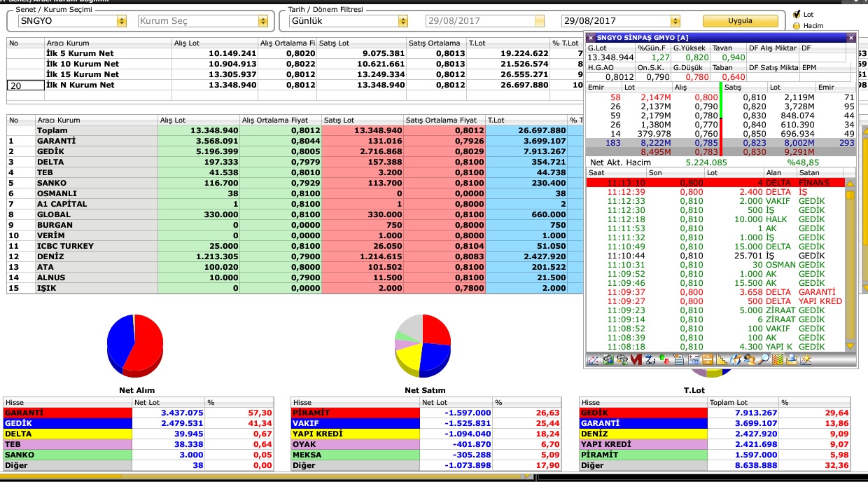Click the Uygula apply button
Screen dimensions: 868x482
click(740, 21)
